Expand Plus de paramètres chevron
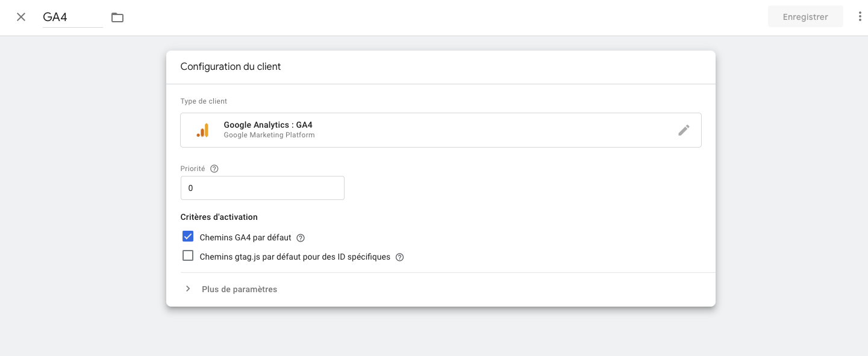Image resolution: width=868 pixels, height=356 pixels. pyautogui.click(x=188, y=289)
